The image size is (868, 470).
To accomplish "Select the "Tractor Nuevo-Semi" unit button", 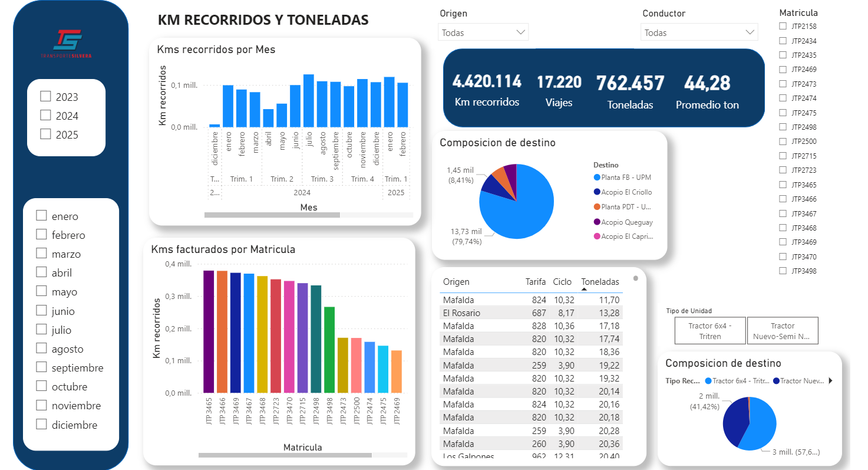I will (x=783, y=330).
